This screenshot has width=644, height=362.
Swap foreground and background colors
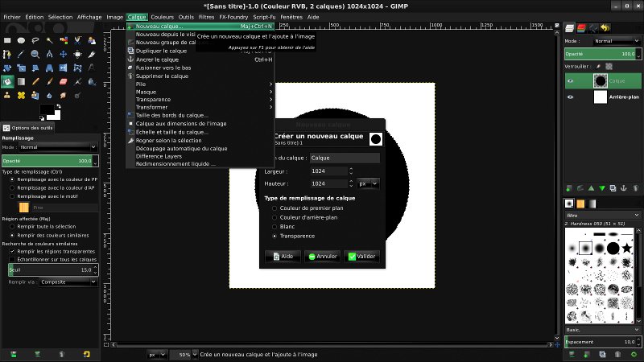[x=58, y=106]
